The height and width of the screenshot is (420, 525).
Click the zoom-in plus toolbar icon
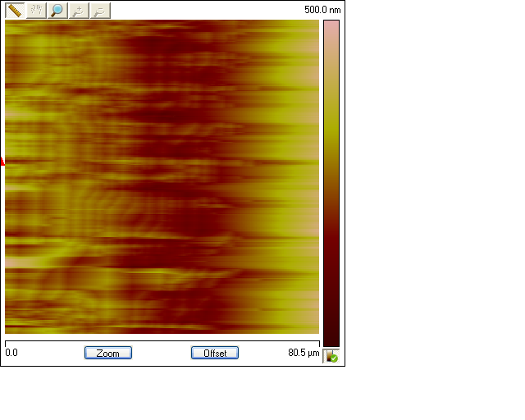79,11
